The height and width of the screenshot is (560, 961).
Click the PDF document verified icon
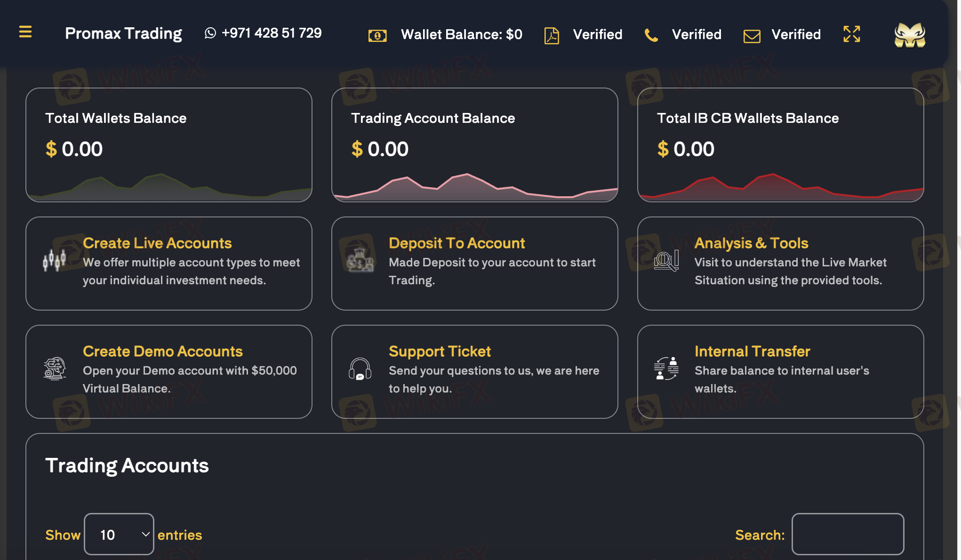point(552,35)
